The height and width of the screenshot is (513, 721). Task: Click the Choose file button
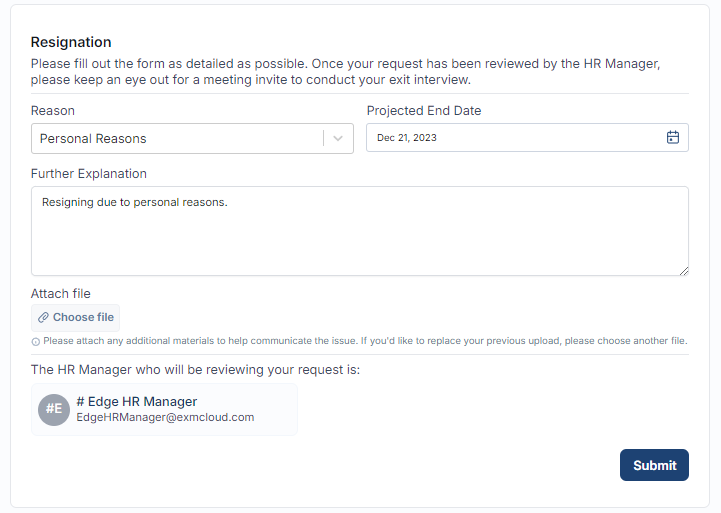(76, 318)
